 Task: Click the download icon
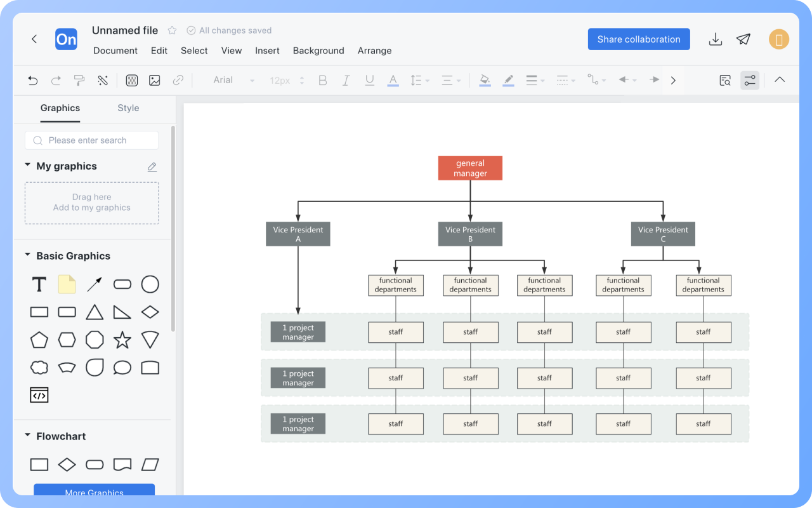(716, 39)
